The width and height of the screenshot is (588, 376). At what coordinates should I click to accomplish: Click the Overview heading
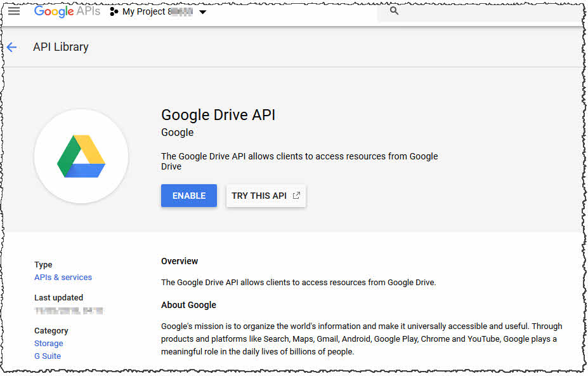click(x=180, y=261)
